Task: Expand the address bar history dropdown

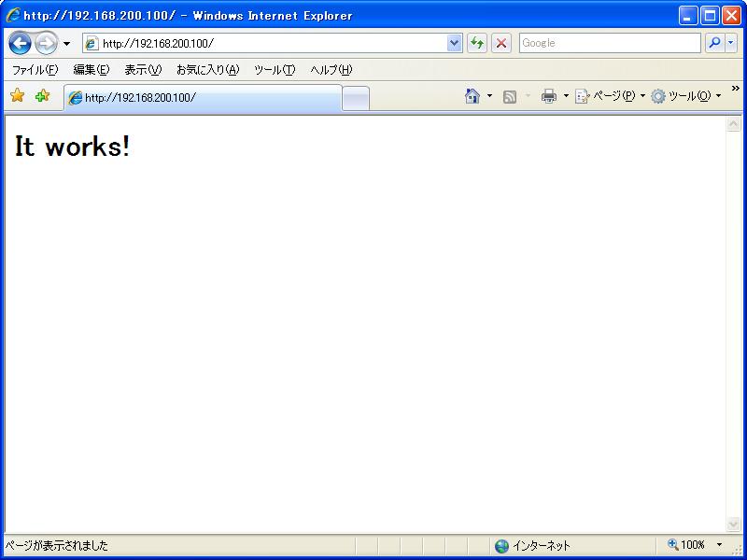Action: (x=455, y=43)
